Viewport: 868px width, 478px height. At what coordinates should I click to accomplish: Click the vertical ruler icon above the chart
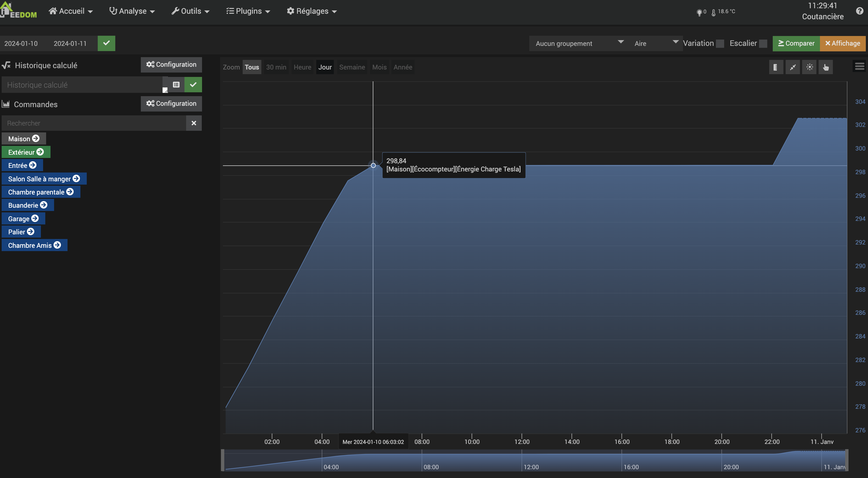[x=776, y=67]
